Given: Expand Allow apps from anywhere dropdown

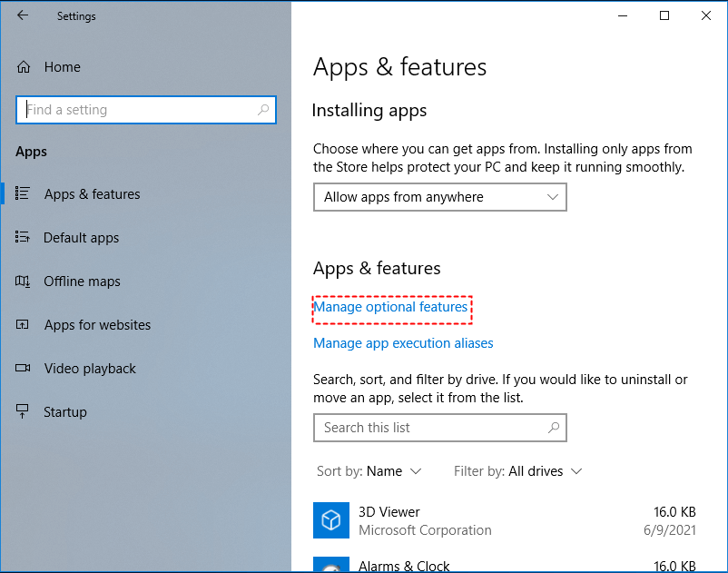Looking at the screenshot, I should click(x=439, y=197).
